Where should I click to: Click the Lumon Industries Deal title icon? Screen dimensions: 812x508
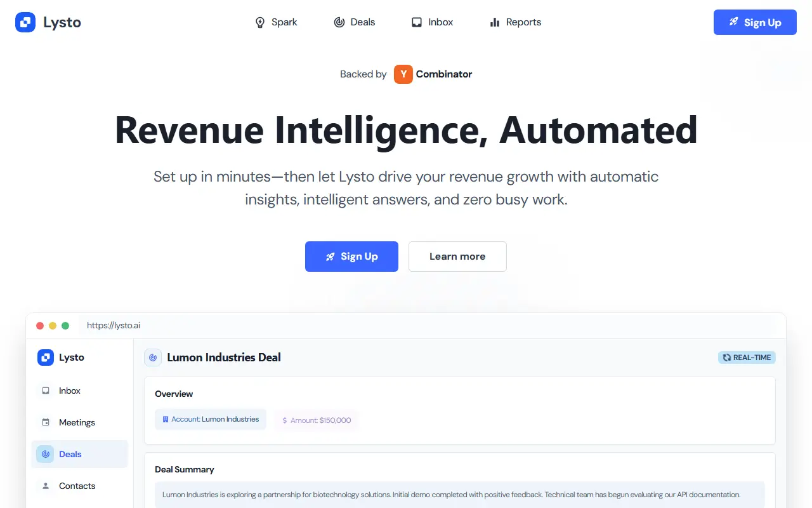pyautogui.click(x=153, y=358)
